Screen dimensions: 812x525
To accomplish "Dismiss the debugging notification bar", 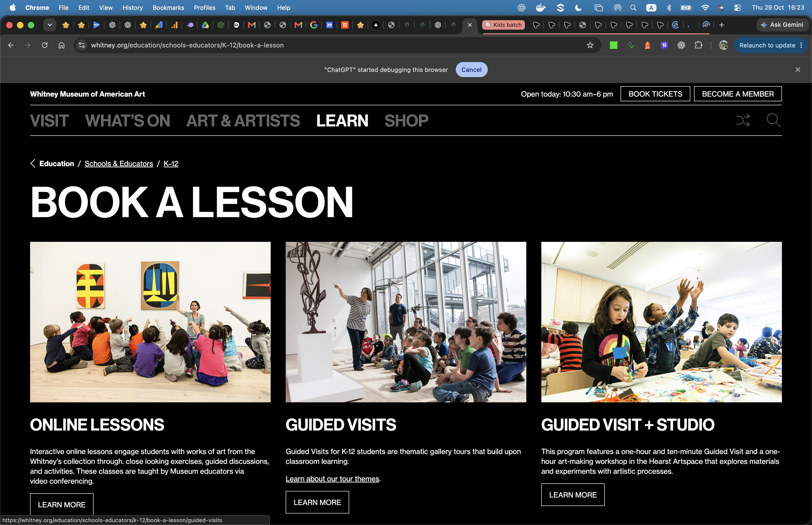I will [x=798, y=70].
